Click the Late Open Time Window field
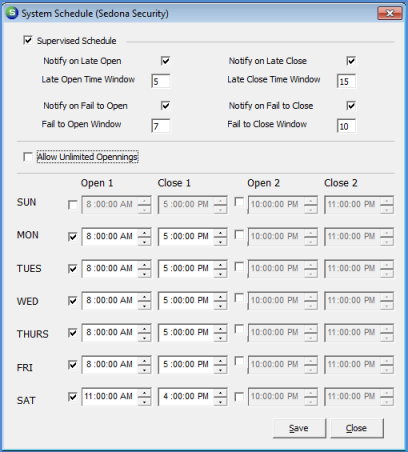 pyautogui.click(x=161, y=81)
